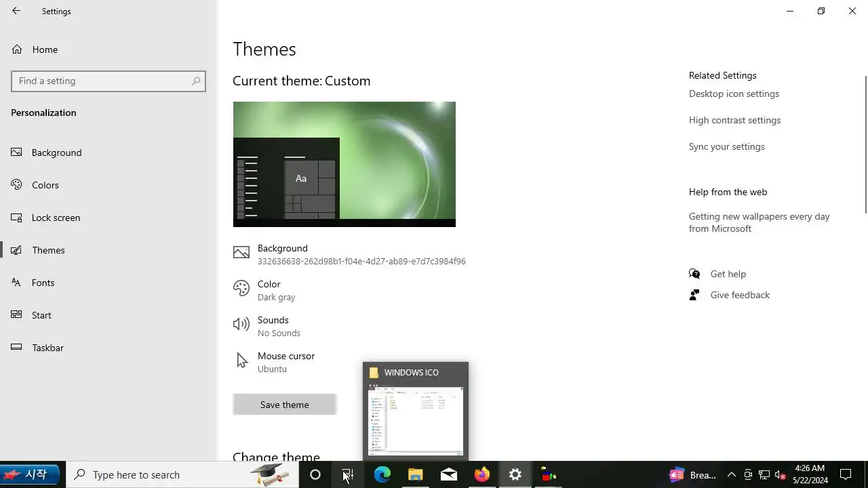The width and height of the screenshot is (868, 488).
Task: Click the Get help chat icon
Action: (694, 274)
